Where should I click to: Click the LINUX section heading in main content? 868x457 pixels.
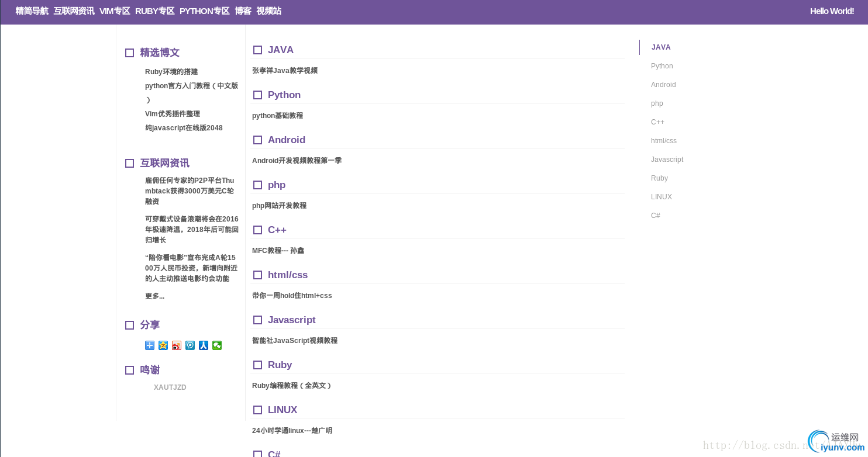pyautogui.click(x=283, y=410)
